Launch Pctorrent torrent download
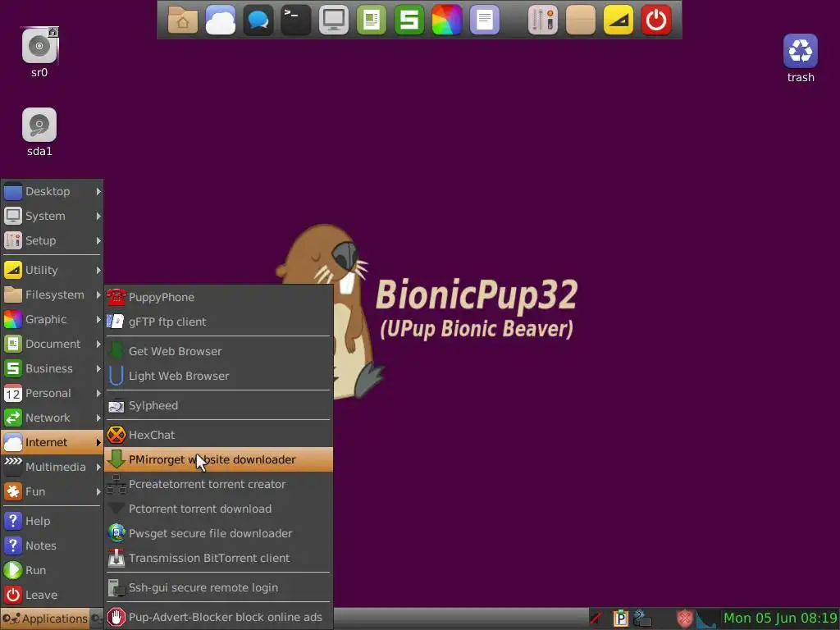Viewport: 840px width, 630px height. (x=218, y=509)
